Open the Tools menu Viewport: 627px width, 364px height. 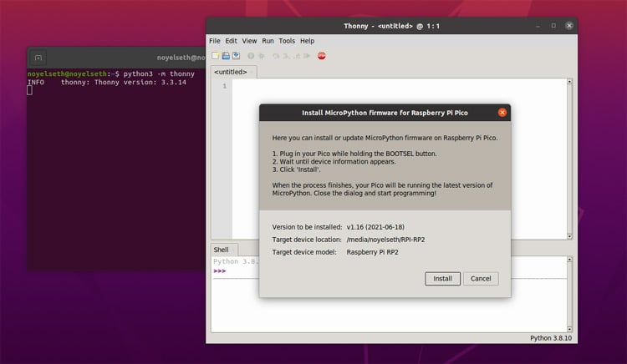(287, 41)
